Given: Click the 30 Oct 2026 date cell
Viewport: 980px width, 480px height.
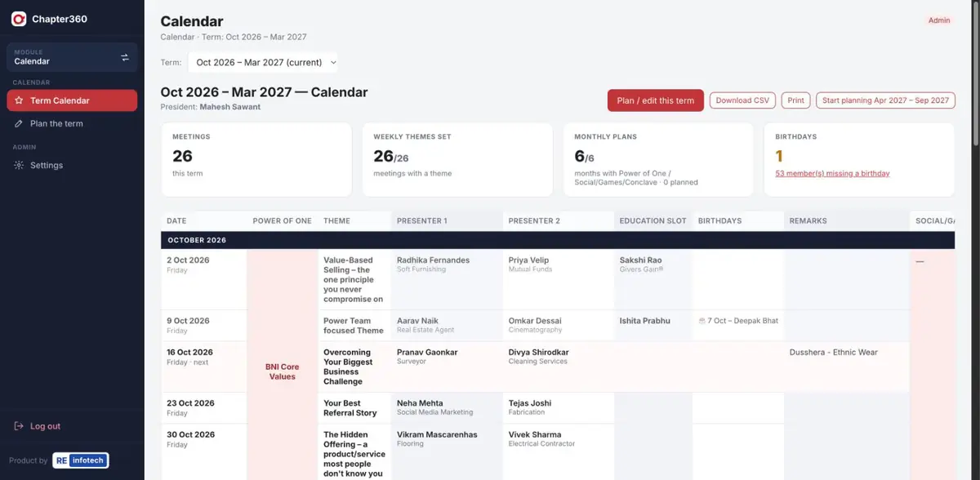Looking at the screenshot, I should coord(203,451).
